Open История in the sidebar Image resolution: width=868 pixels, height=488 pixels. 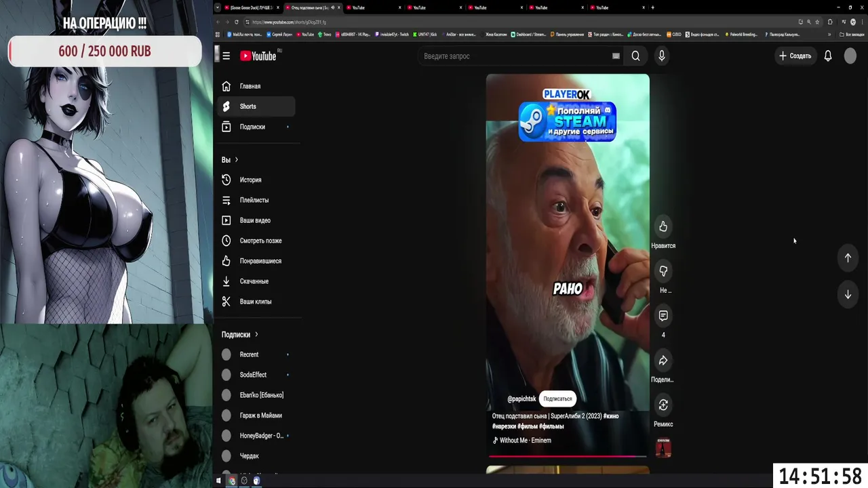pyautogui.click(x=256, y=180)
